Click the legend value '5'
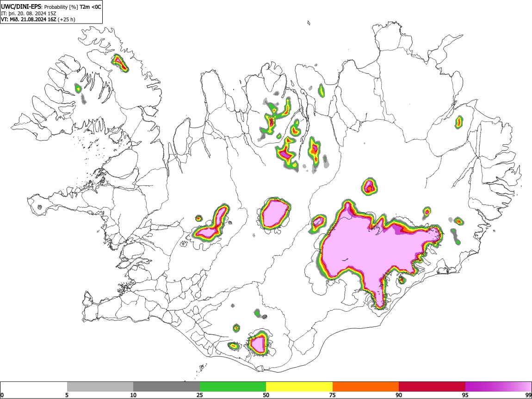Screen dimensions: 532x399 (67, 395)
